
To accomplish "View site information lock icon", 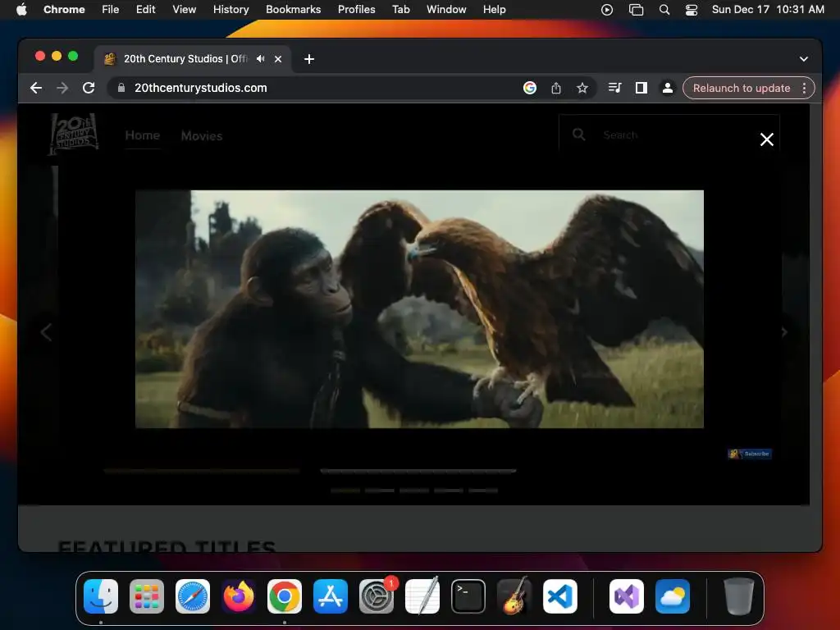I will click(121, 88).
